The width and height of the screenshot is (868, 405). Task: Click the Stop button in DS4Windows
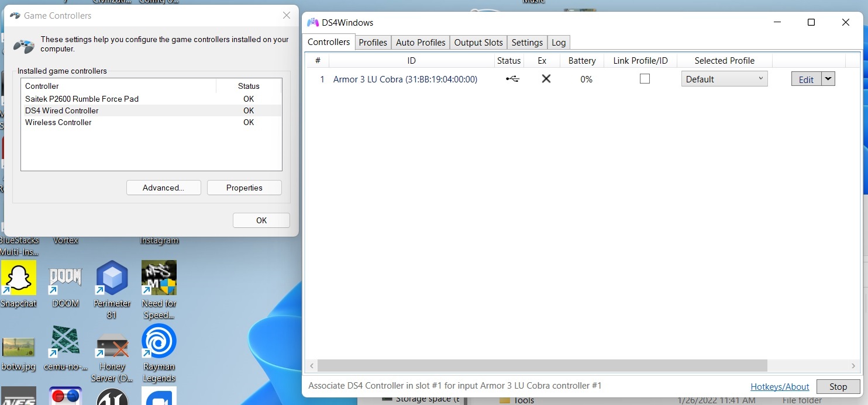point(838,386)
